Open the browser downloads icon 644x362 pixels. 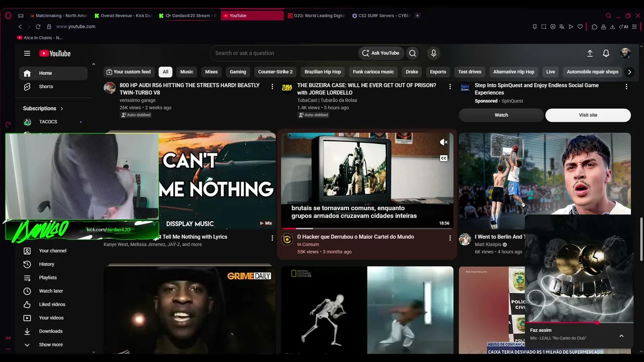[x=612, y=27]
